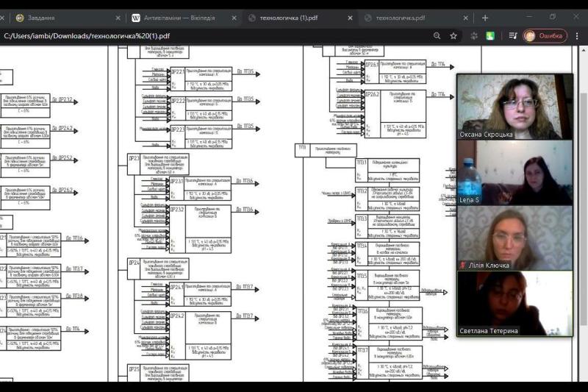Click the scroll-up arrow of the PDF scrollbar

584,49
